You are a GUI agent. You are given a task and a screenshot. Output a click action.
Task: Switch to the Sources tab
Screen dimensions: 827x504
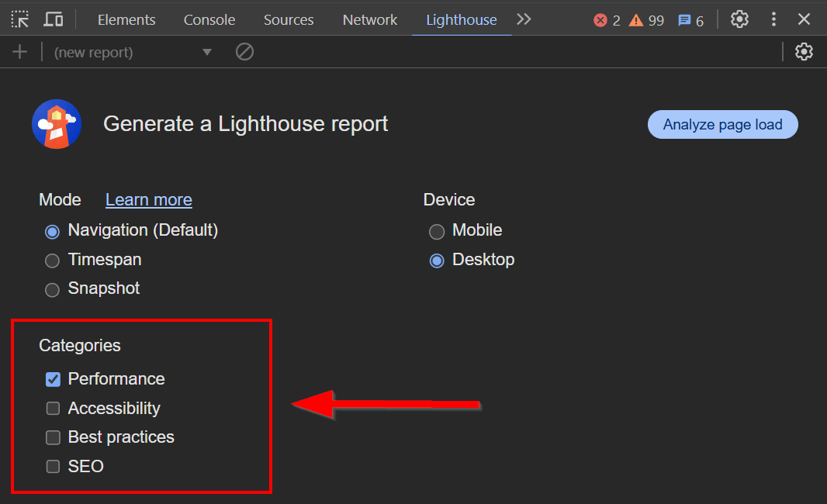[x=289, y=20]
